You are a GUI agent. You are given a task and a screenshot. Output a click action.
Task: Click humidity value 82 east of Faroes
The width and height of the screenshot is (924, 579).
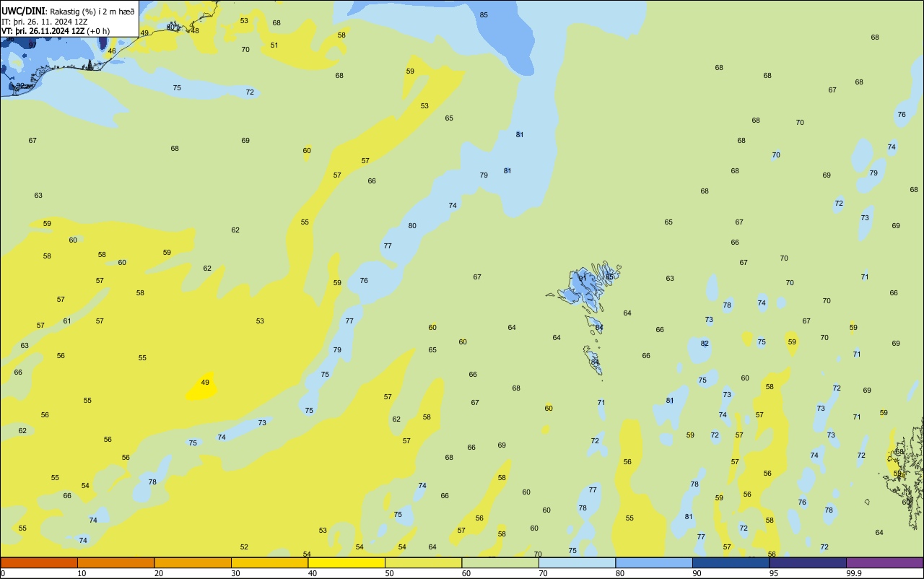(705, 344)
